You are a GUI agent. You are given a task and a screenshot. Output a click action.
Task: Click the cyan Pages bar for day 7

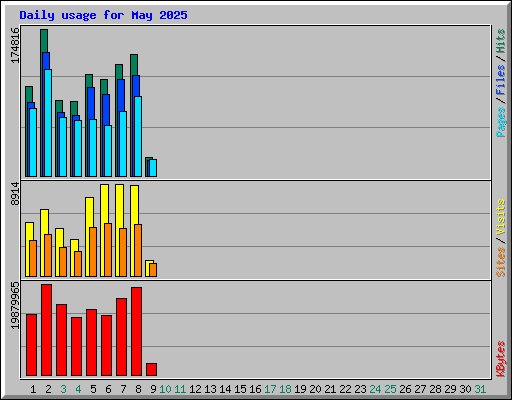tap(123, 144)
